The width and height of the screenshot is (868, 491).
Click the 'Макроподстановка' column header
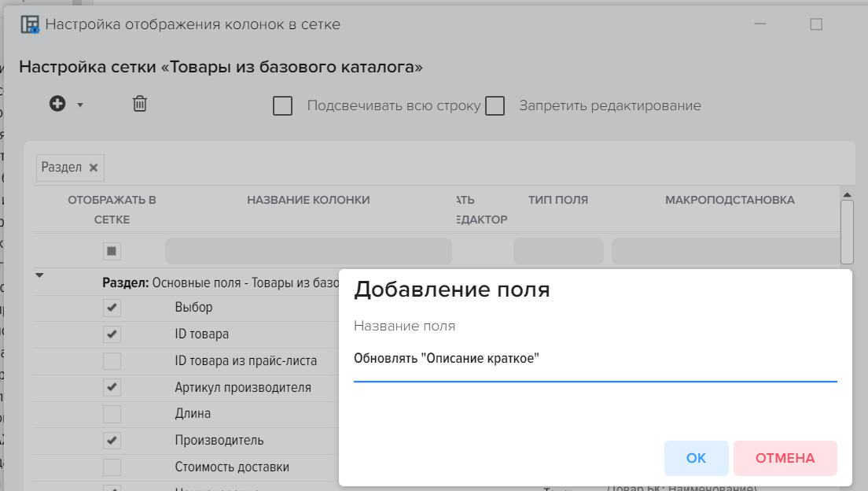pyautogui.click(x=729, y=201)
